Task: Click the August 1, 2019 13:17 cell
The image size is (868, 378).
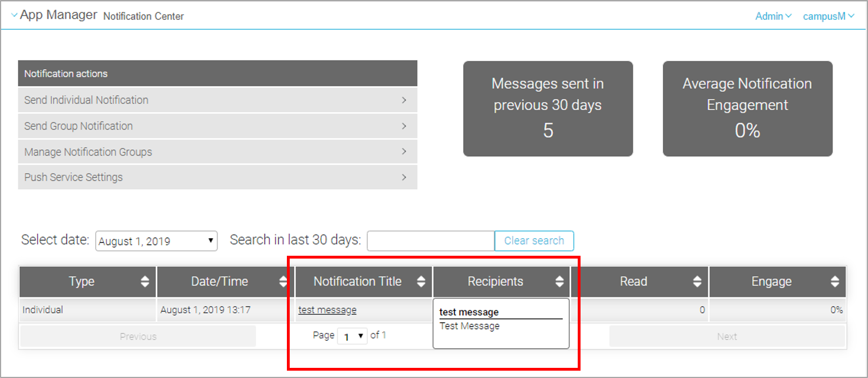Action: pyautogui.click(x=225, y=310)
